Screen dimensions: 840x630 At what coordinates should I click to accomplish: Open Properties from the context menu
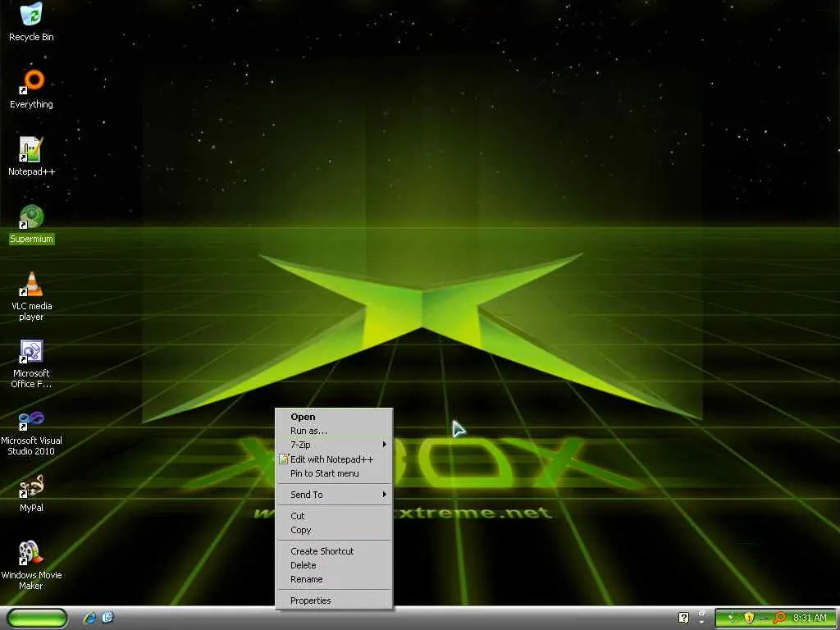(x=334, y=600)
